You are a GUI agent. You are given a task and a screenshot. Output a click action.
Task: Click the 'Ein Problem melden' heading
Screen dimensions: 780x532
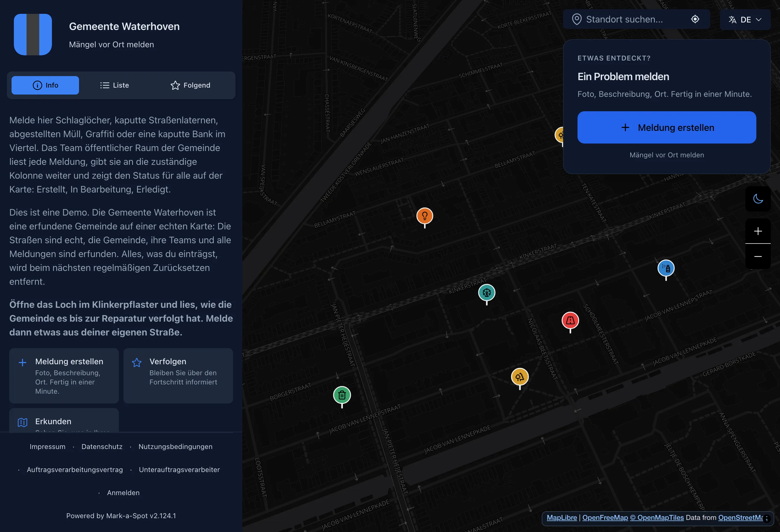tap(623, 76)
